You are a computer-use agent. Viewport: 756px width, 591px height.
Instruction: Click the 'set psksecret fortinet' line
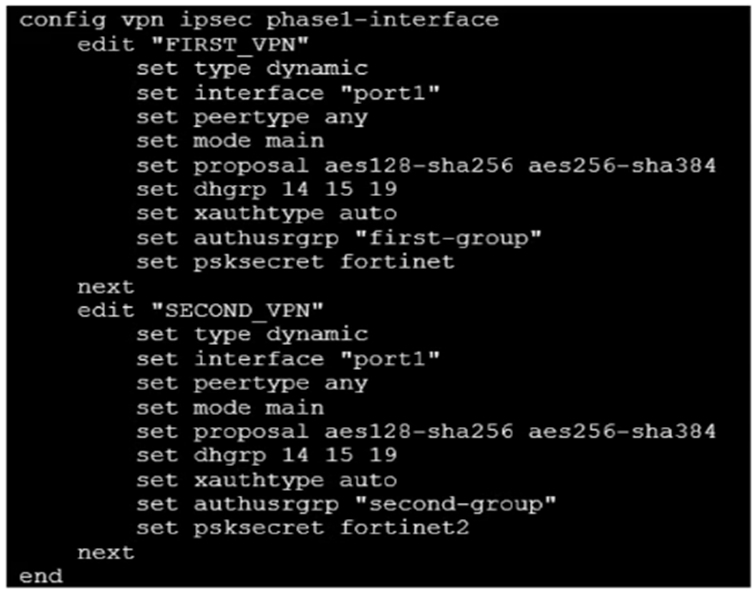tap(296, 262)
